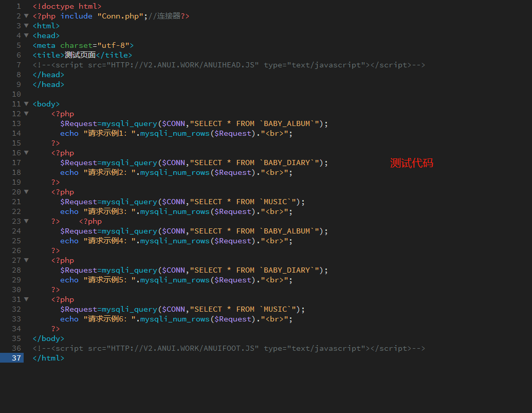This screenshot has height=413, width=532.
Task: Click the include keyword on line 2
Action: (77, 16)
